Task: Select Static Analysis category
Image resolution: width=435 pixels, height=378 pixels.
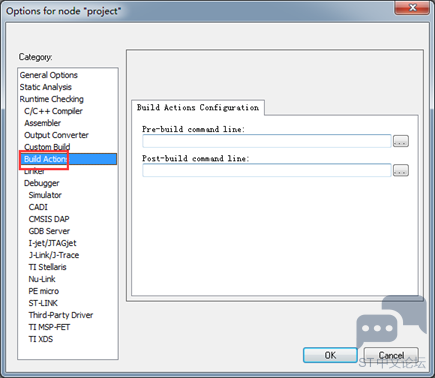Action: [46, 87]
